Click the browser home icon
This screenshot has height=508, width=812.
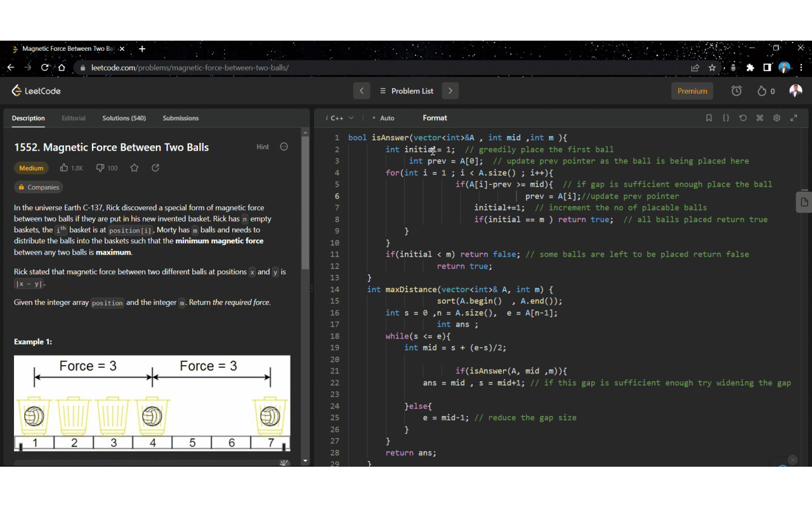62,67
